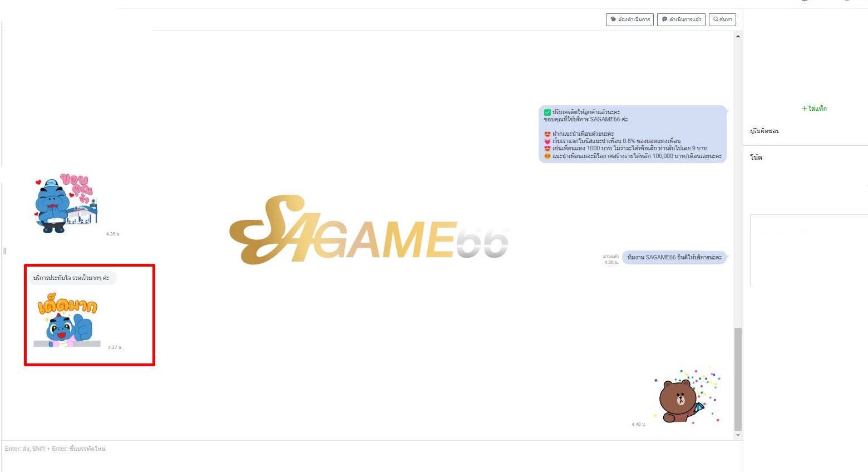Mark chat as ดำเนินการแล้ว
Image resolution: width=868 pixels, height=472 pixels.
[681, 19]
